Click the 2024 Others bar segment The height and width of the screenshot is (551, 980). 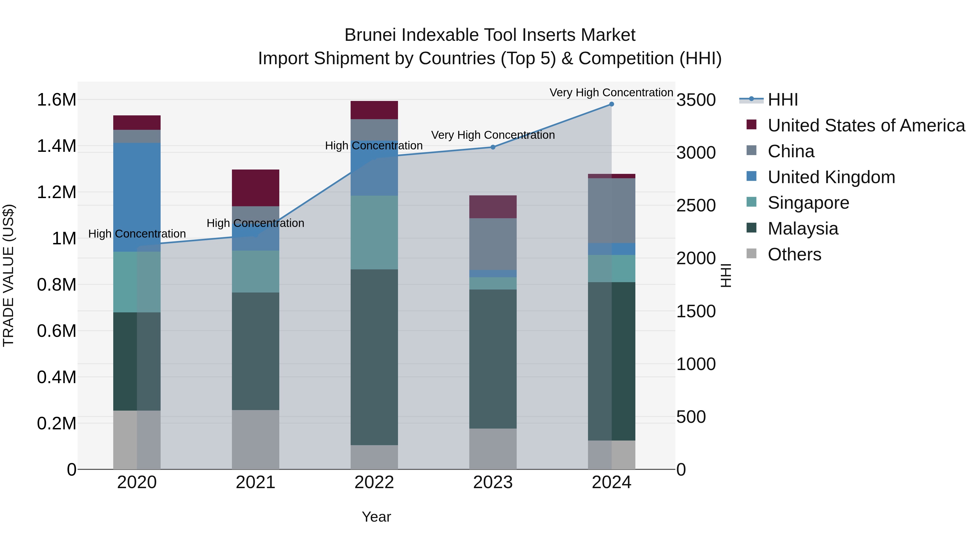pos(611,455)
